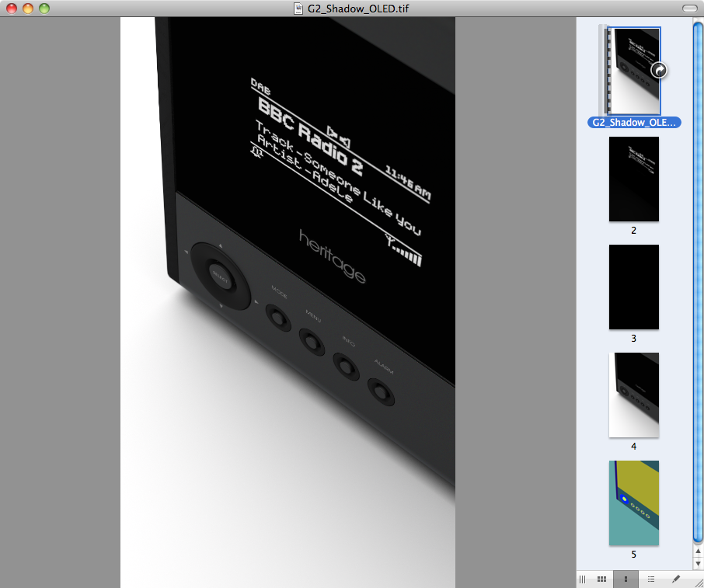Zoom the window with the green button
Image resolution: width=704 pixels, height=588 pixels.
[44, 9]
